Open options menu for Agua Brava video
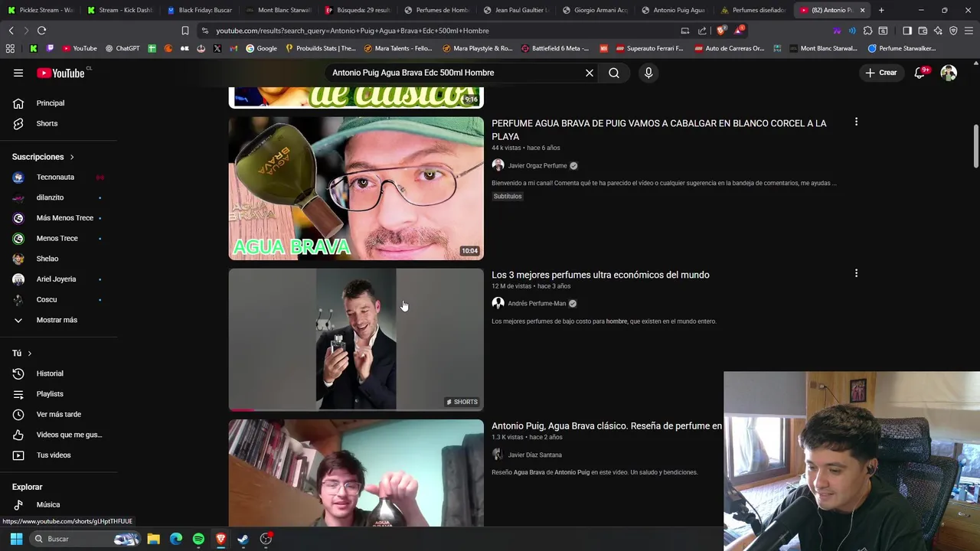The width and height of the screenshot is (980, 551). click(x=856, y=122)
